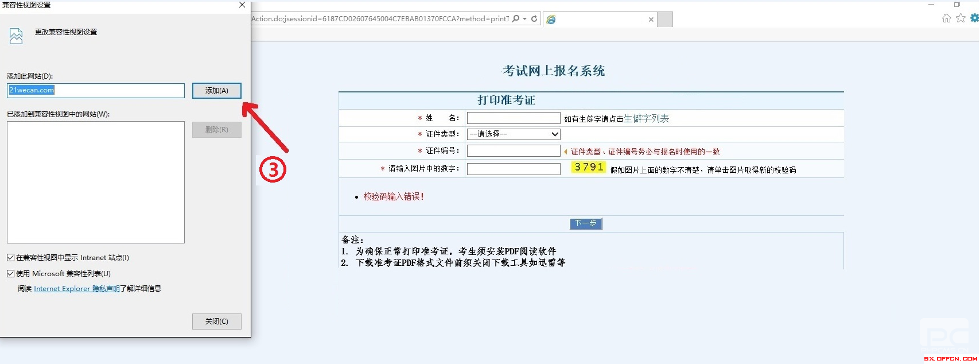Click the captcha image 3791 to refresh
The height and width of the screenshot is (364, 980).
589,167
